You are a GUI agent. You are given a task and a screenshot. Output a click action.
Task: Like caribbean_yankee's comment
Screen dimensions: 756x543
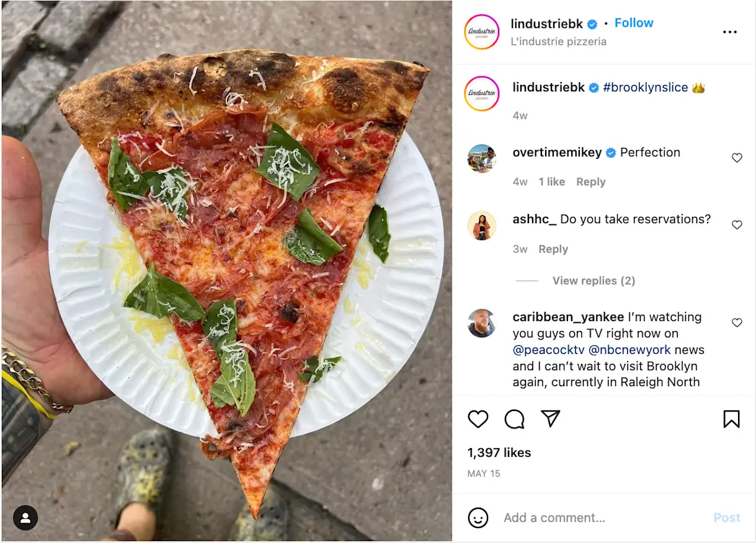737,323
